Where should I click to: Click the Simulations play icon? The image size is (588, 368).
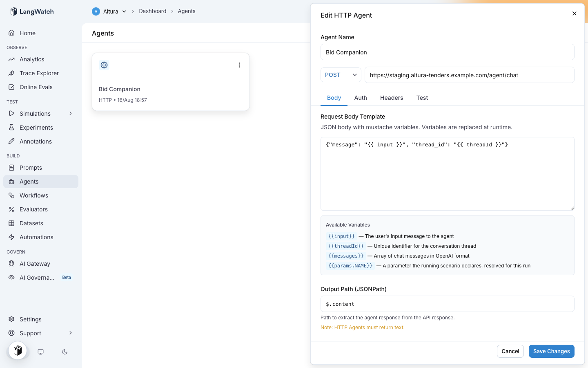(x=11, y=113)
